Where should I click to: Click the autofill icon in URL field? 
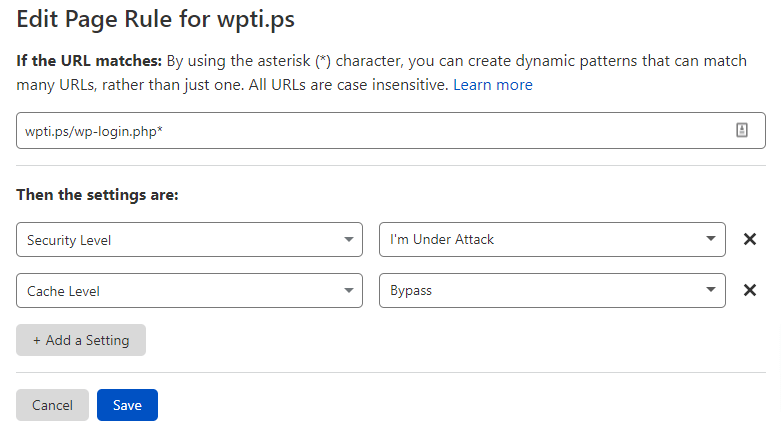click(x=742, y=130)
